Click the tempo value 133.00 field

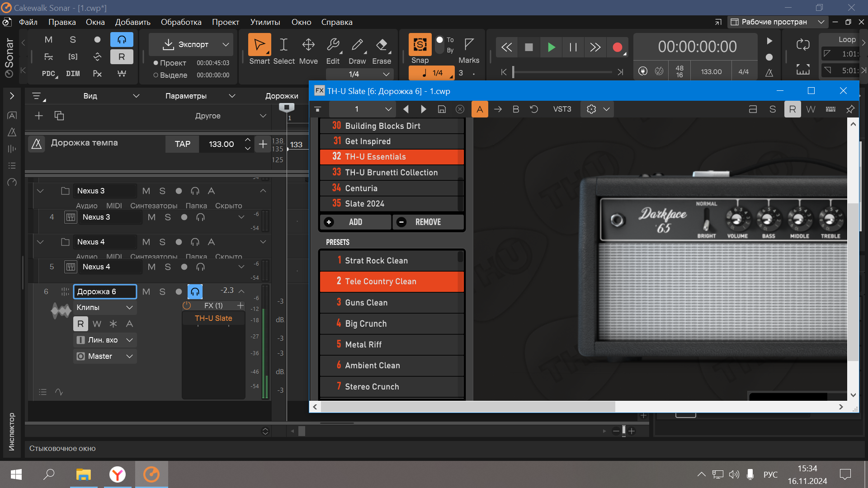[222, 144]
